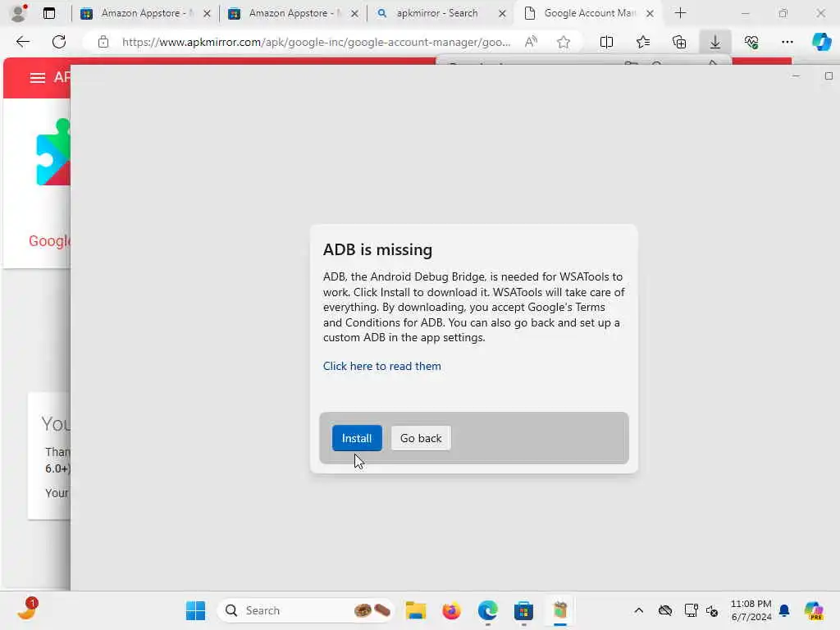Select WSATools icon in taskbar
This screenshot has height=630, width=840.
(559, 610)
